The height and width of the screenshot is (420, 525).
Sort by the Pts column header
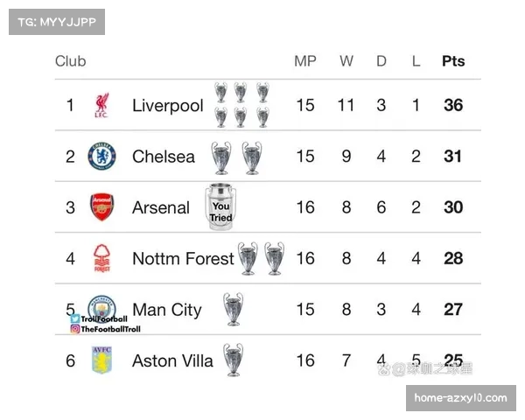[453, 61]
